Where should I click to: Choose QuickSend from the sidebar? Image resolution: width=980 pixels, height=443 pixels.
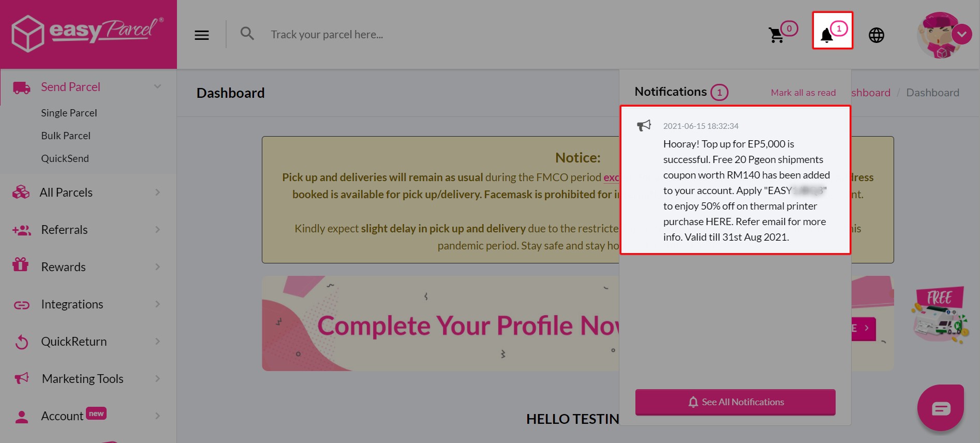[65, 158]
